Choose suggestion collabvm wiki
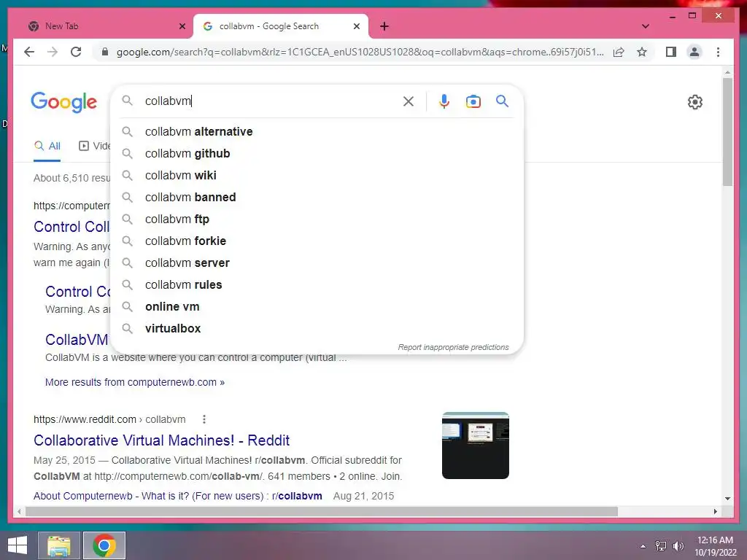This screenshot has width=747, height=560. coord(317,175)
